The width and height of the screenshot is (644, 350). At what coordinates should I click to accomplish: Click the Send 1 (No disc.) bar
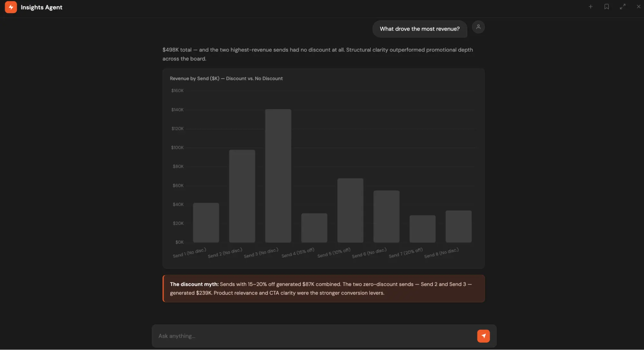(206, 222)
